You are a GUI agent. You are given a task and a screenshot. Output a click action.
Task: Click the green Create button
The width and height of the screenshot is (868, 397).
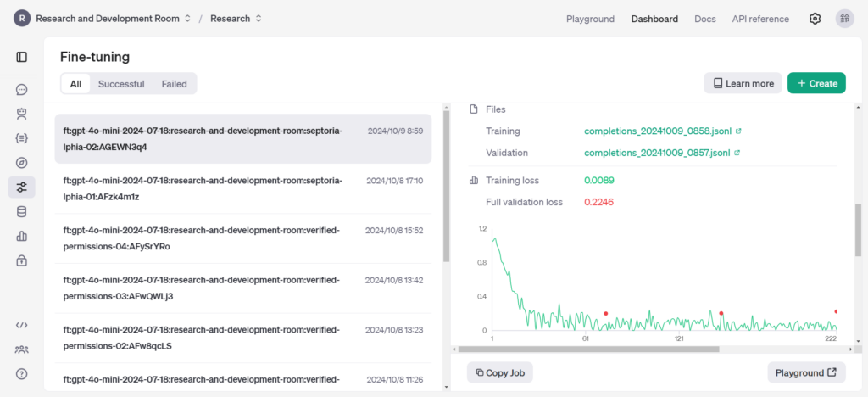point(816,83)
